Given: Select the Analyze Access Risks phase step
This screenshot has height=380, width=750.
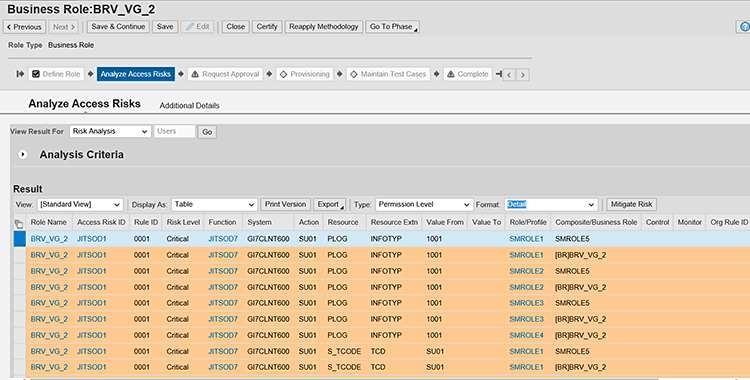Looking at the screenshot, I should [136, 74].
